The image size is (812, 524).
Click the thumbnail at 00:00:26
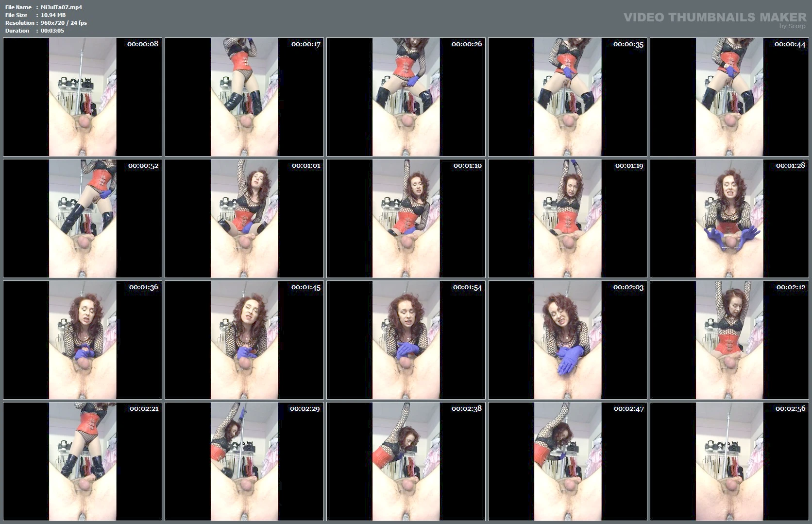tap(406, 97)
